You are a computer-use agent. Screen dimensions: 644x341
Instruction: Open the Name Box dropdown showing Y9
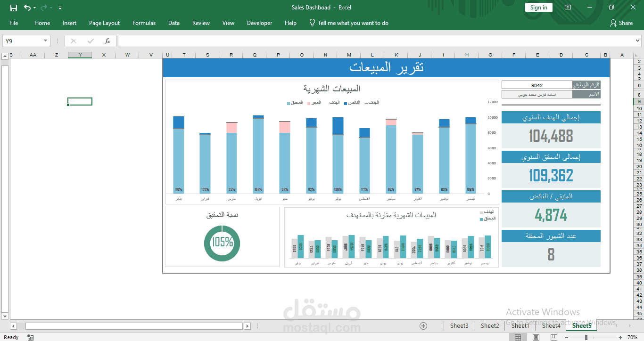pyautogui.click(x=46, y=41)
